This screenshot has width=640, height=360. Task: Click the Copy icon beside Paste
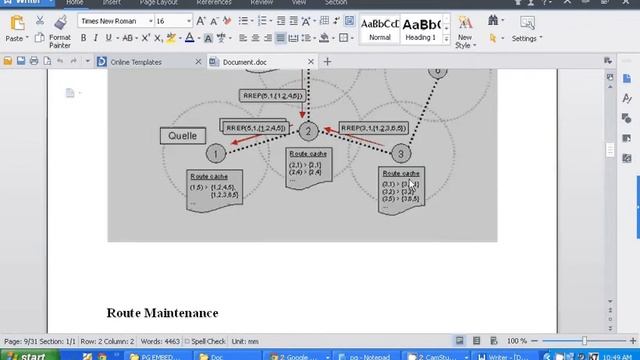pyautogui.click(x=40, y=38)
